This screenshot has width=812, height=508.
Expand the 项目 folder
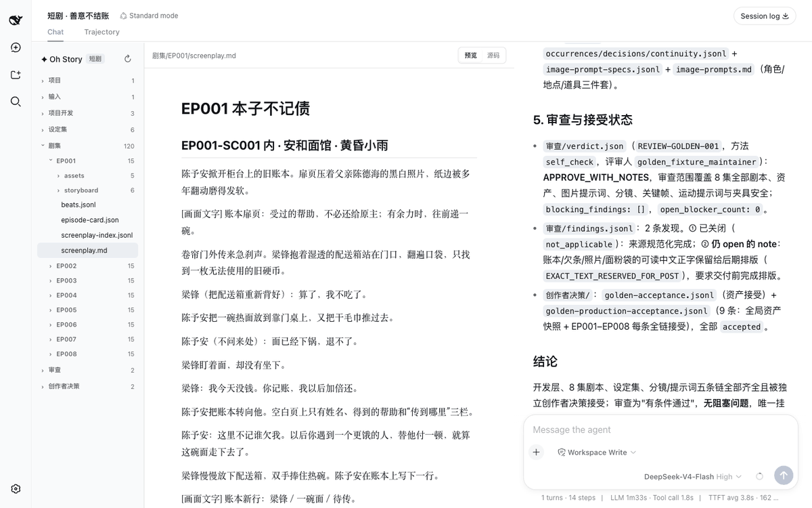click(x=88, y=81)
